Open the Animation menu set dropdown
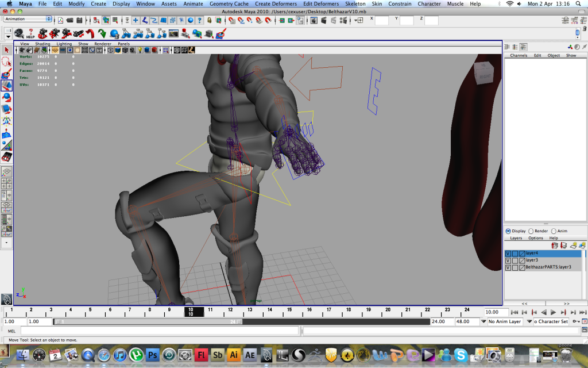Image resolution: width=588 pixels, height=368 pixels. click(x=28, y=19)
